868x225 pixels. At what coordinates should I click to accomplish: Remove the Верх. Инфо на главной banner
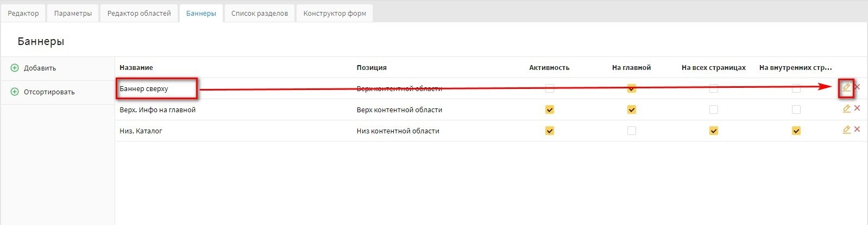857,108
